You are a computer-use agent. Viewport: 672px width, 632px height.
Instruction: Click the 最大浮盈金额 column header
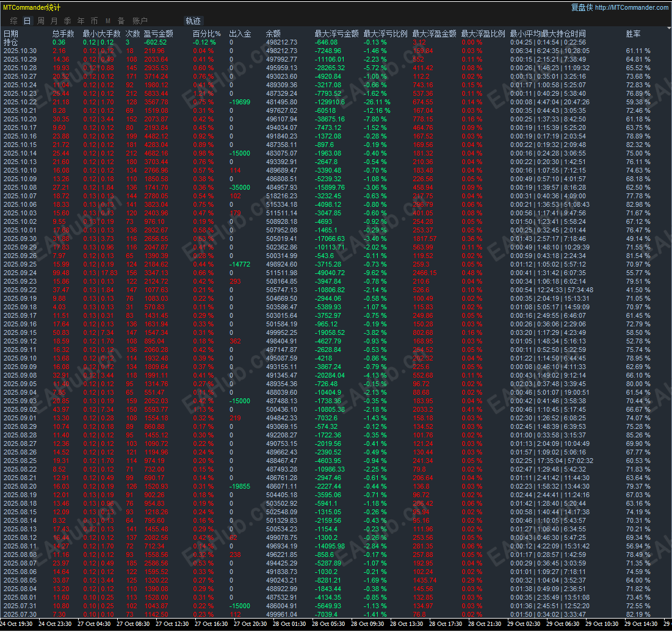pyautogui.click(x=434, y=34)
